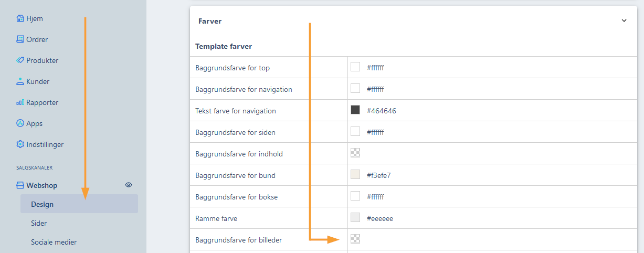Screen dimensions: 644x253
Task: Open the Baggrundsfarve for bund swatch
Action: (x=355, y=174)
